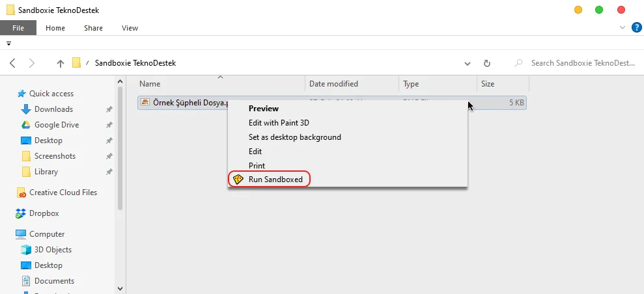Pick Set as desktop background
Viewport: 644px width, 294px height.
(x=294, y=137)
